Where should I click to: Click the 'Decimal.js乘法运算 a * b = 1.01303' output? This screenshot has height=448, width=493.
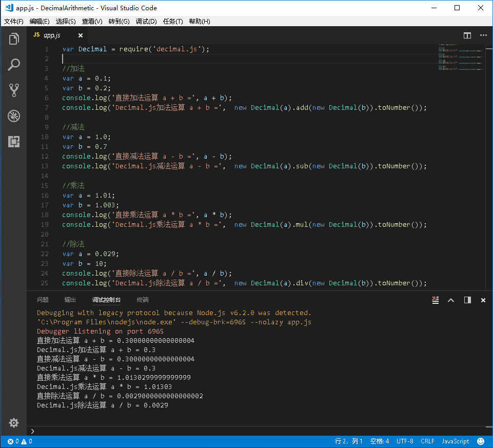[x=104, y=386]
